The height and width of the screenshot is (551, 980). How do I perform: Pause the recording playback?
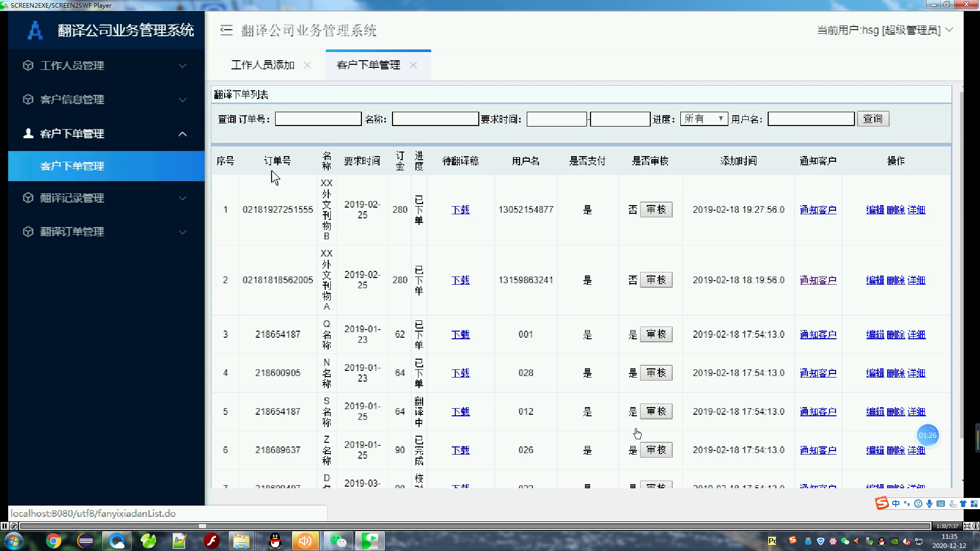4,526
